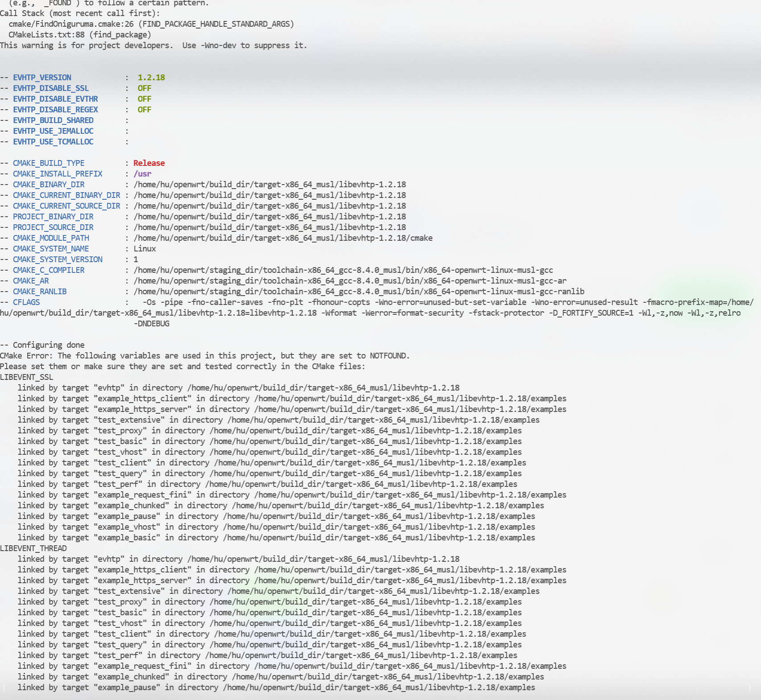Click the "Configuring done" status line
This screenshot has width=761, height=700.
click(x=42, y=345)
